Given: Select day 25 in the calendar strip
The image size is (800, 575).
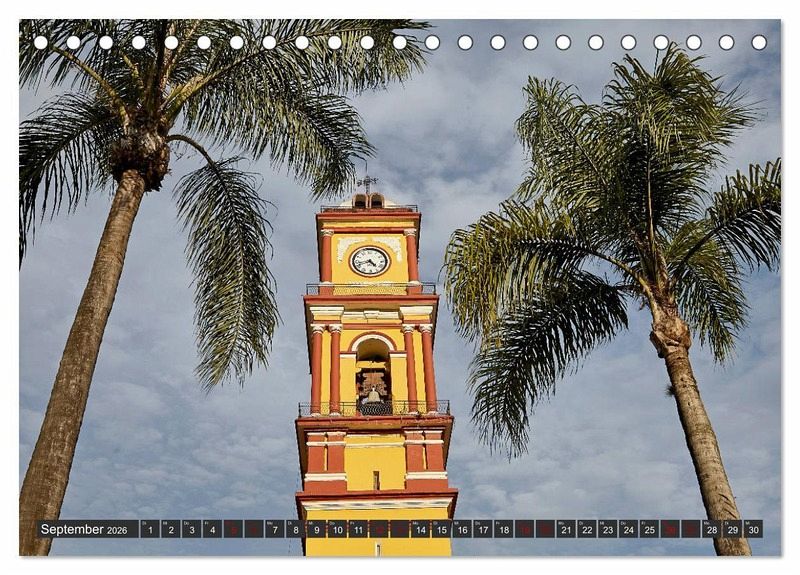Looking at the screenshot, I should 649,529.
